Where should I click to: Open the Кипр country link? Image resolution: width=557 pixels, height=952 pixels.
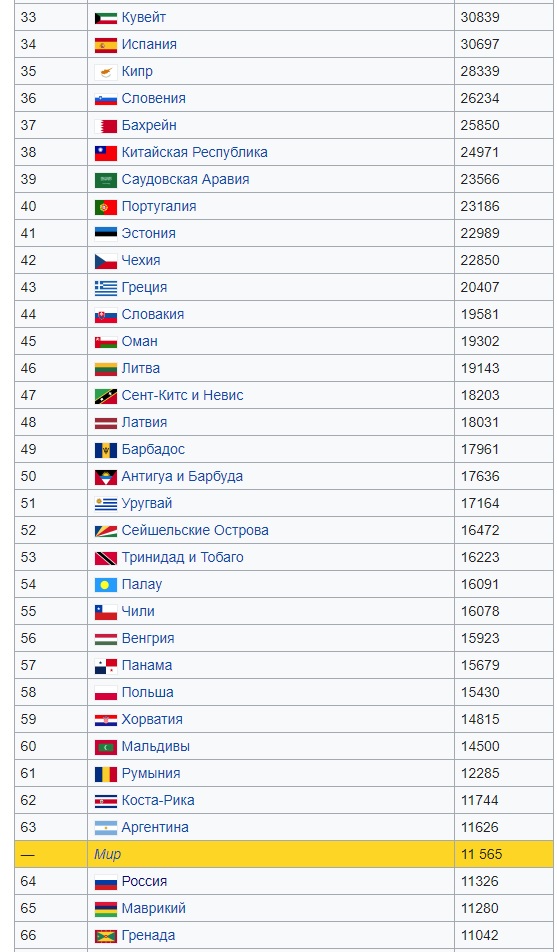tap(137, 72)
